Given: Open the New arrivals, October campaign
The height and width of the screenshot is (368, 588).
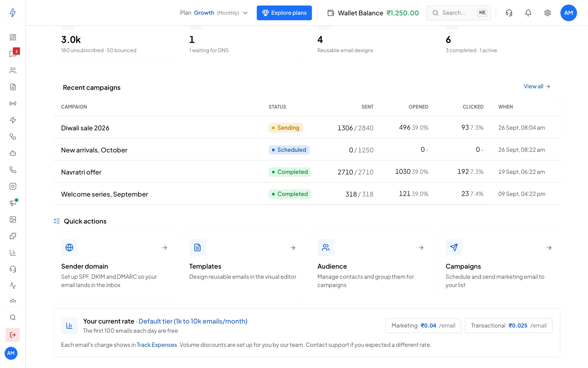Looking at the screenshot, I should pos(94,150).
